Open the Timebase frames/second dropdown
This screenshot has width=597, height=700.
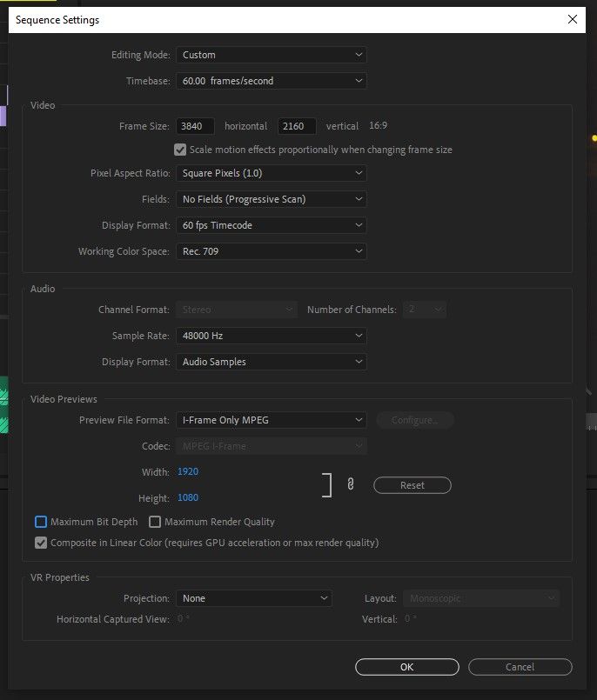(272, 81)
